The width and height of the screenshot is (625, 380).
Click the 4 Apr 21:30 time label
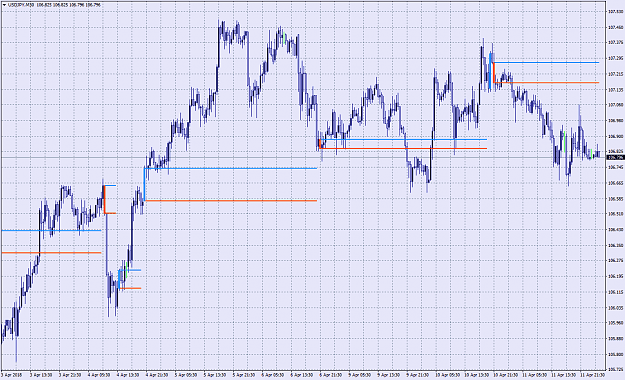point(157,375)
